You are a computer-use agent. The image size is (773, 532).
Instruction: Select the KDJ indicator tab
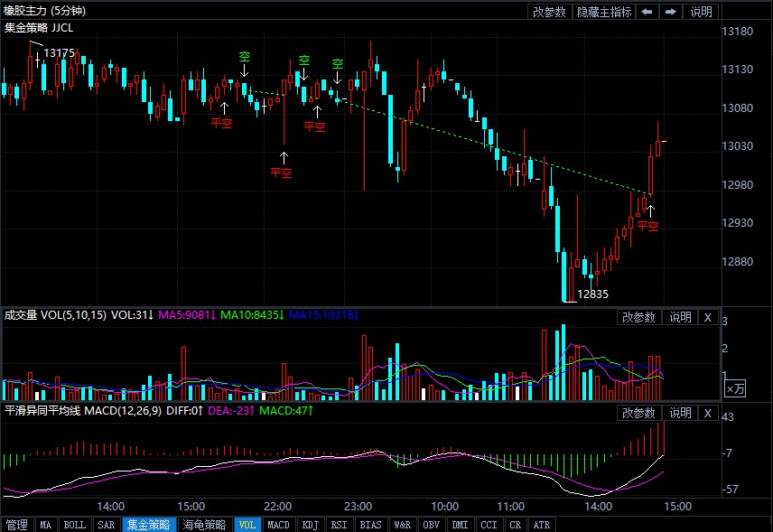310,524
